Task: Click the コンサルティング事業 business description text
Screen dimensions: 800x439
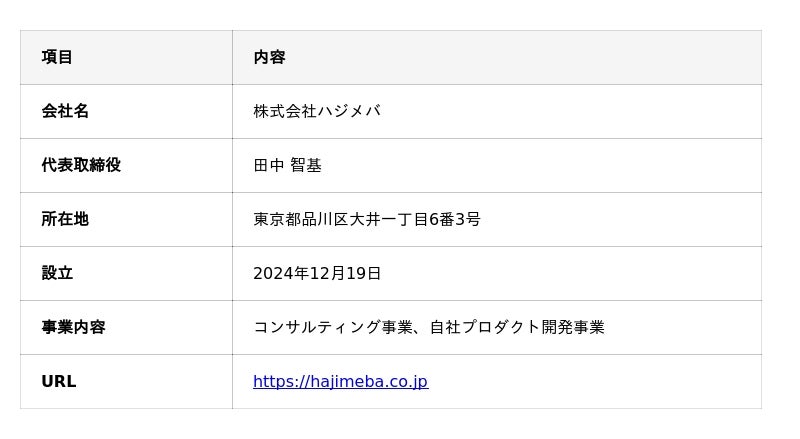Action: pyautogui.click(x=333, y=328)
